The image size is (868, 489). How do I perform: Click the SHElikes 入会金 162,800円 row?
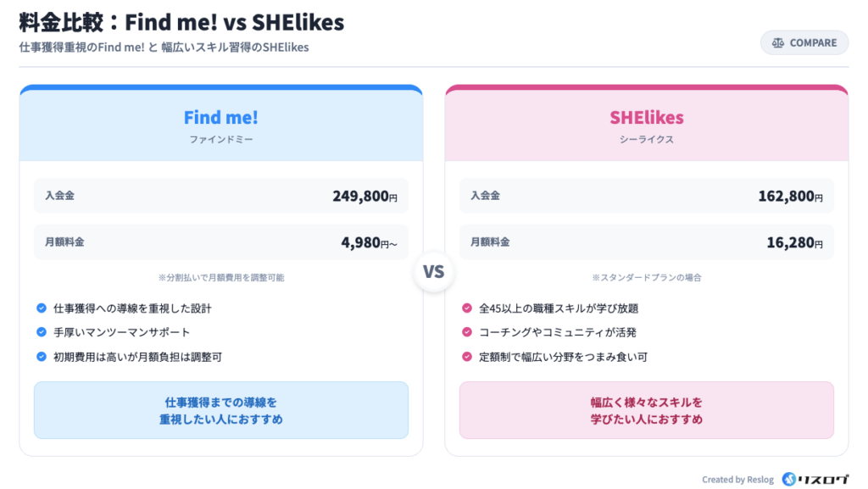[x=646, y=196]
